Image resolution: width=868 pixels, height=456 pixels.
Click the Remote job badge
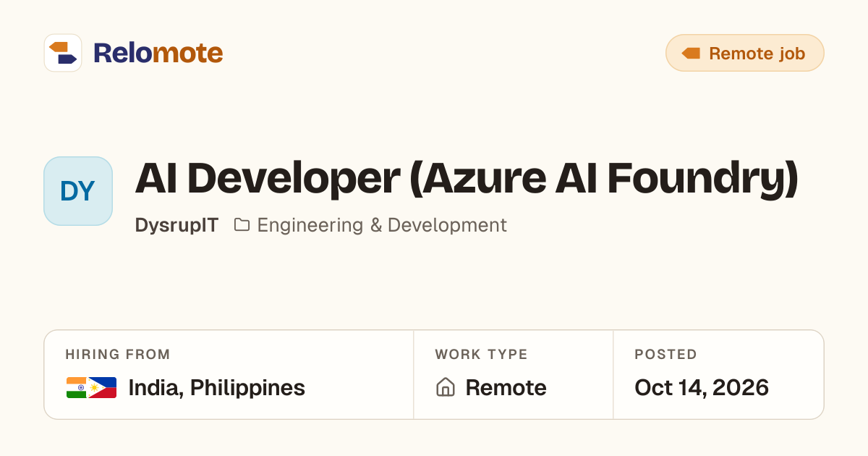[x=745, y=53]
